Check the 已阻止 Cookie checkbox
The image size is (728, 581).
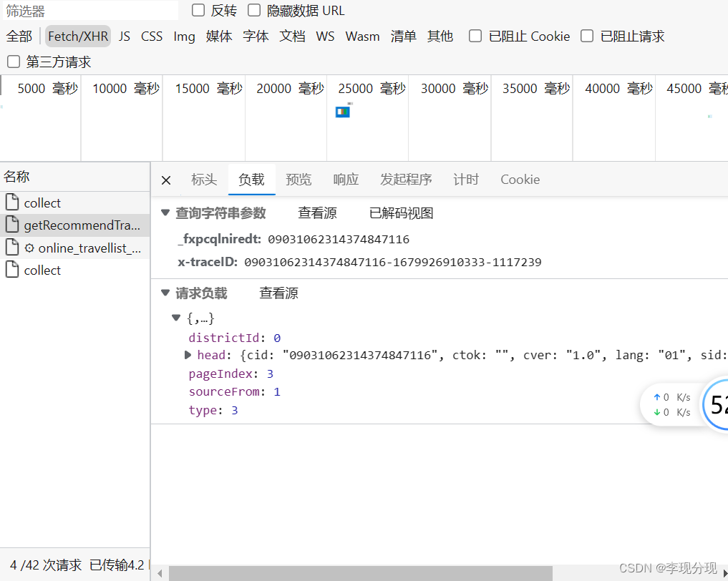coord(475,36)
